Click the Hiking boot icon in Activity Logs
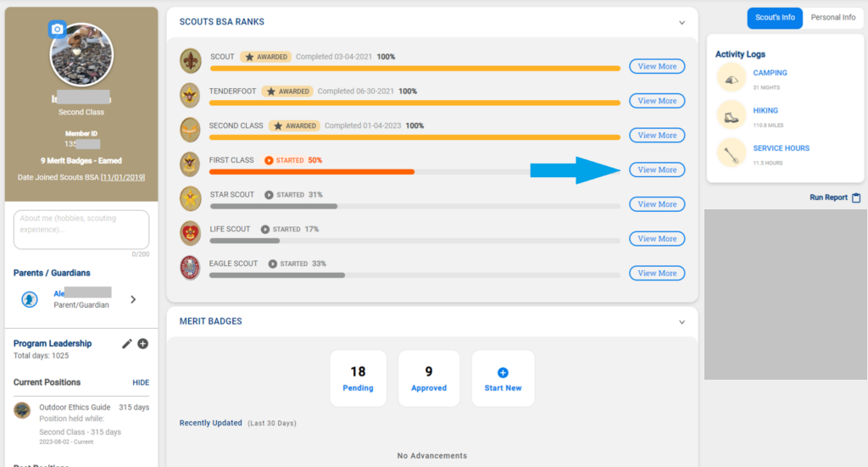 click(x=732, y=115)
